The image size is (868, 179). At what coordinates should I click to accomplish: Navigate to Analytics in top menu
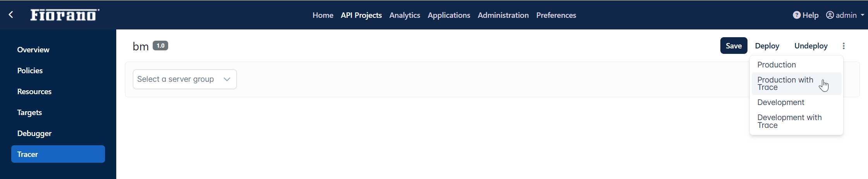(x=405, y=15)
